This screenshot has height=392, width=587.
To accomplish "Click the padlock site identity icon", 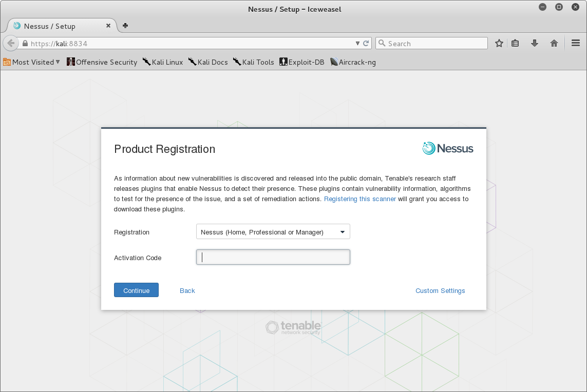I will tap(25, 44).
